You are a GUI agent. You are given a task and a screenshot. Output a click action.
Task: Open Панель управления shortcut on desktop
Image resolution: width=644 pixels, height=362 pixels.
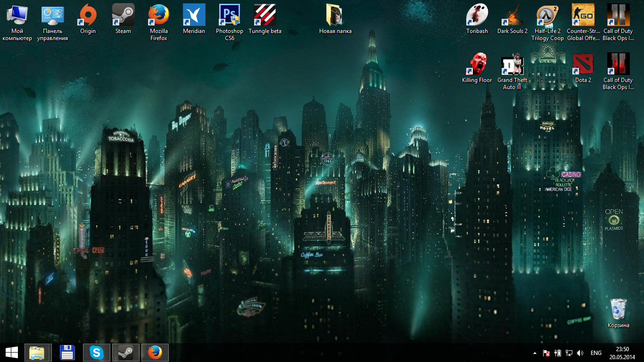tap(52, 22)
